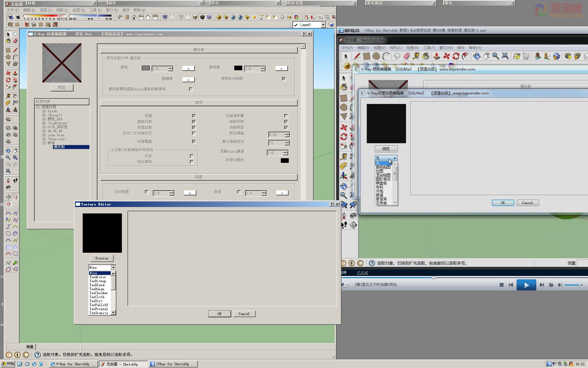Viewport: 588px width, 368px height.
Task: Expand the jean blue material node
Action: pos(44,135)
